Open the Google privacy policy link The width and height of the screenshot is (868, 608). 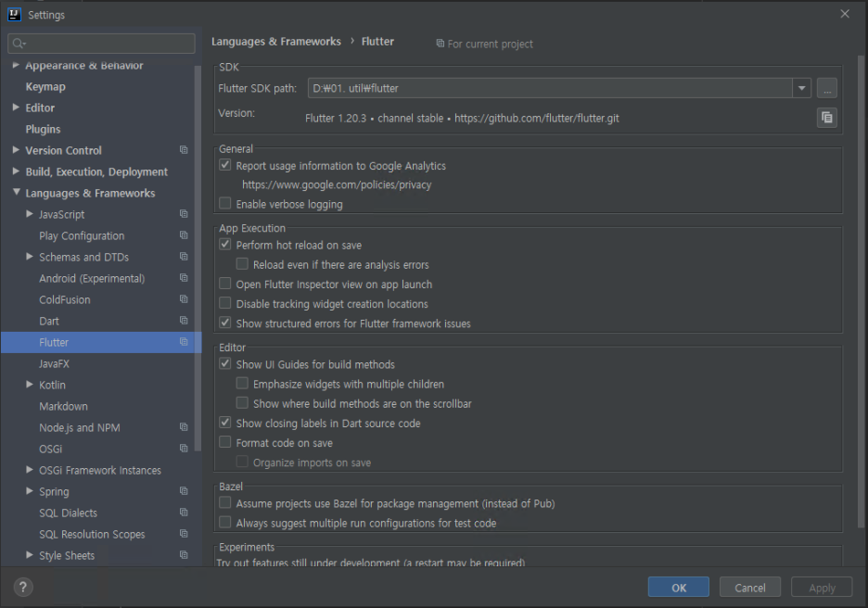(337, 184)
